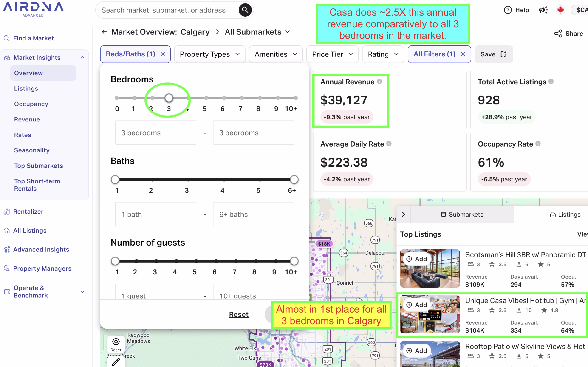Open the All Submarkets dropdown

click(x=257, y=32)
